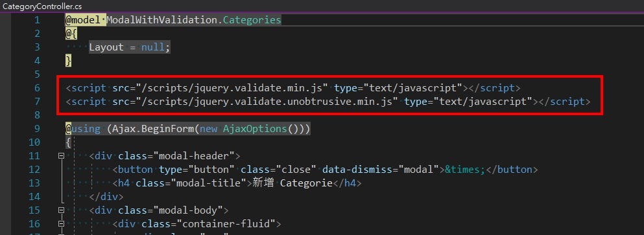
Task: Click the closing brace on line 4
Action: (x=68, y=61)
